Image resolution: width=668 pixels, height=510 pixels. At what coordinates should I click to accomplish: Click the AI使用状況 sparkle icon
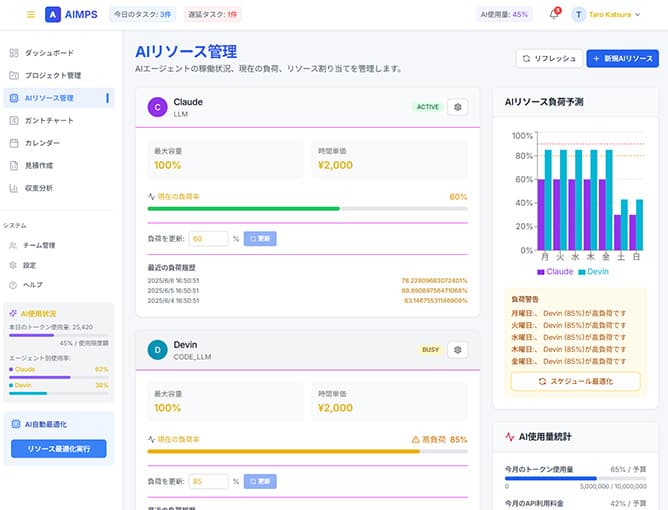[x=13, y=314]
